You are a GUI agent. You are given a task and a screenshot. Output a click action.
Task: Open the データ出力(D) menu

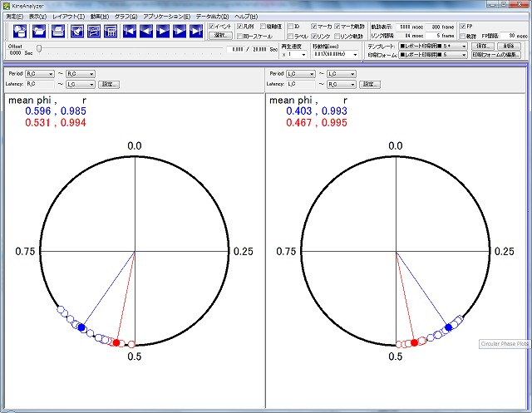[213, 17]
